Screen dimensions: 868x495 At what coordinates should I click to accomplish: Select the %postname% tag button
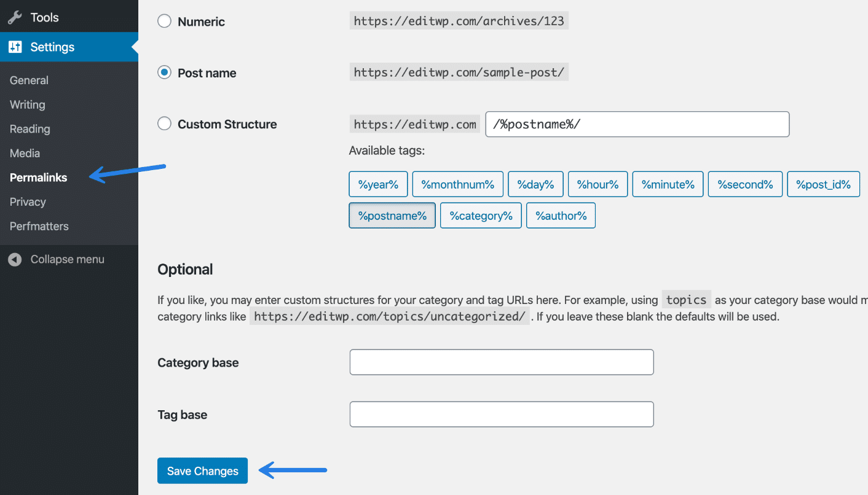click(x=392, y=215)
